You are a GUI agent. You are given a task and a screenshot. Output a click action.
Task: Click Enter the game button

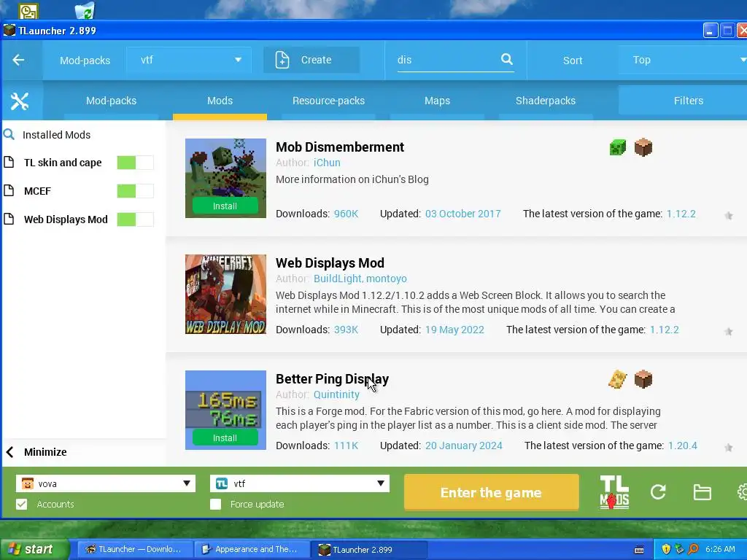(x=491, y=492)
